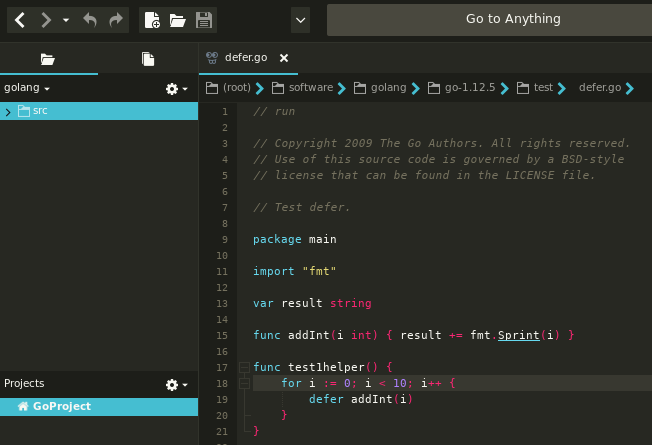The width and height of the screenshot is (652, 445).
Task: Click the defer.go breadcrumb
Action: [600, 87]
